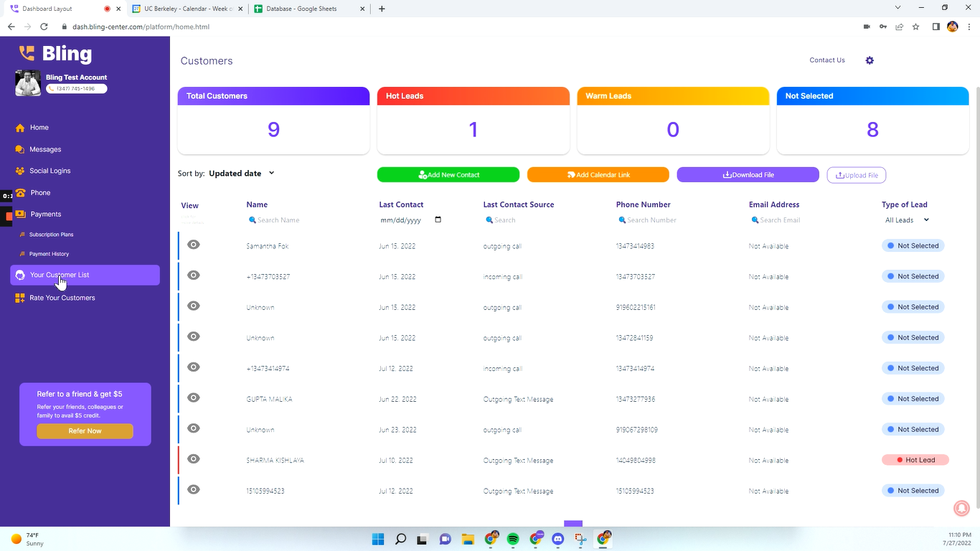The image size is (980, 551).
Task: Click the Home icon in the sidebar
Action: point(20,128)
